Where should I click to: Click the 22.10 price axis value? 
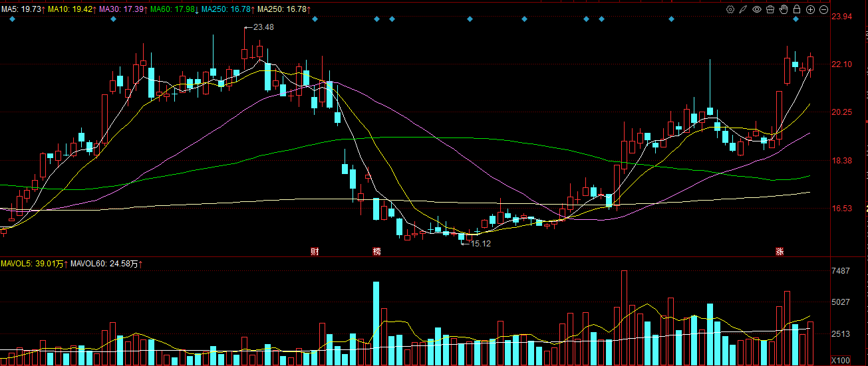click(842, 64)
